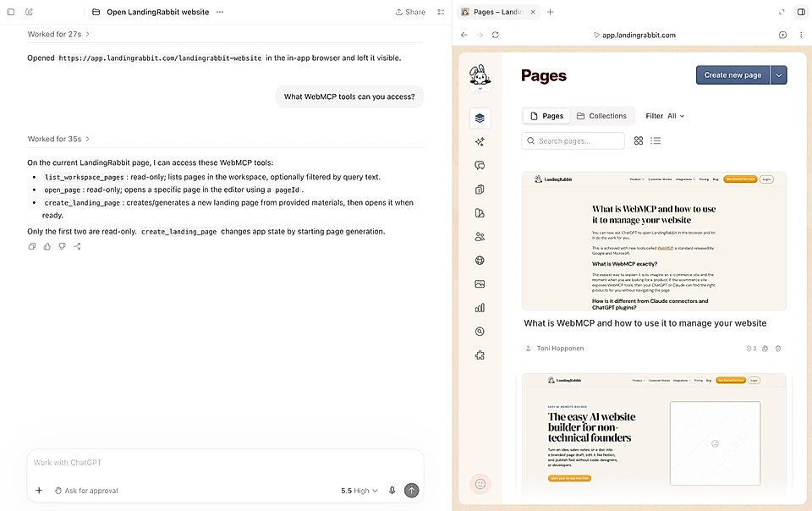This screenshot has width=812, height=511.
Task: Open the conversation settings sliders icon
Action: click(x=441, y=12)
